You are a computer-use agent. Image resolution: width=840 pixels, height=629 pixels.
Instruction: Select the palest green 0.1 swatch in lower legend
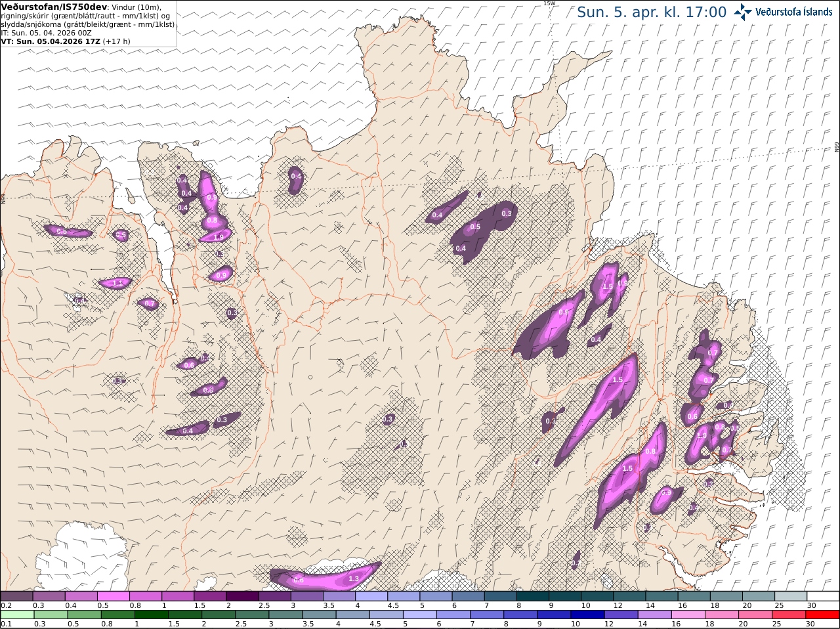click(17, 615)
